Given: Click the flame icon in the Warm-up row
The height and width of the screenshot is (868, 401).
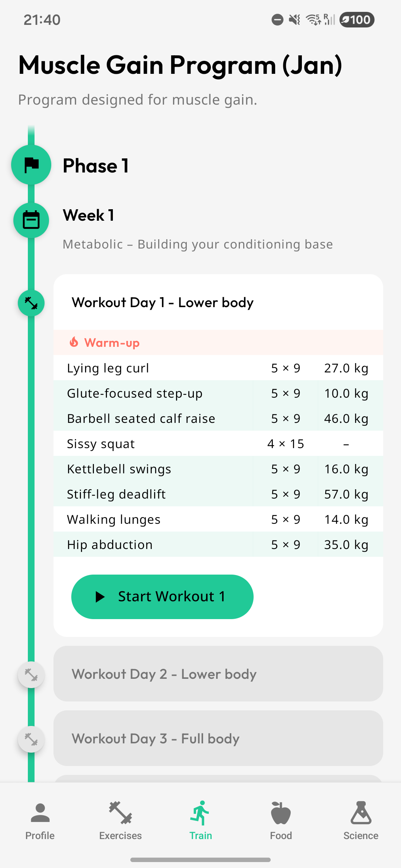Looking at the screenshot, I should click(74, 342).
